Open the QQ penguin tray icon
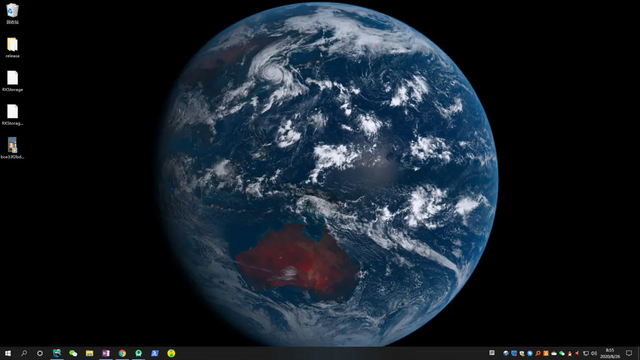 click(570, 353)
